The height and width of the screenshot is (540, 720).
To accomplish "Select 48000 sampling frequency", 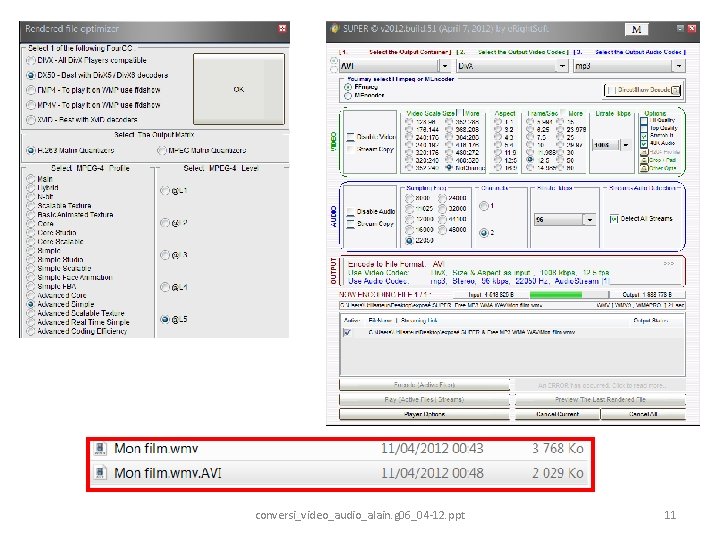I will 442,230.
